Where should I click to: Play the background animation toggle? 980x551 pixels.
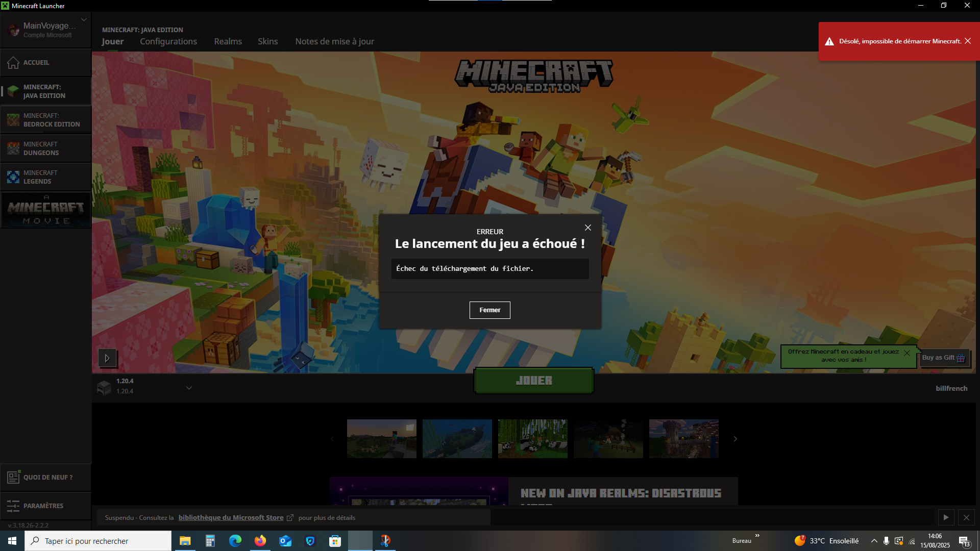tap(107, 358)
